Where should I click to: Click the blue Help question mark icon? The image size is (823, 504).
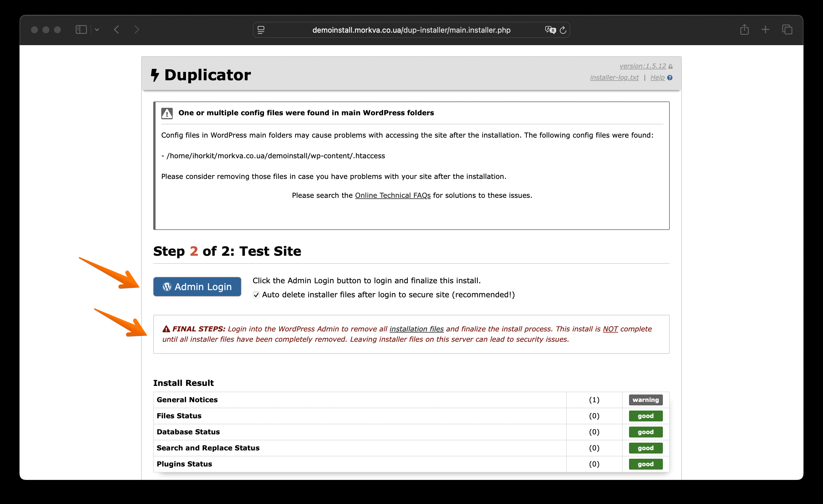coord(670,78)
